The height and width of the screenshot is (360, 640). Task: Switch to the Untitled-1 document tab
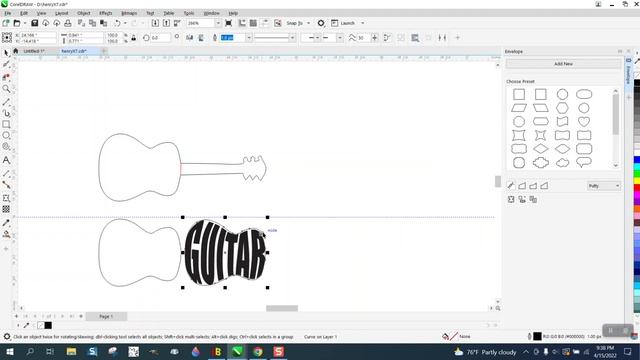coord(34,51)
